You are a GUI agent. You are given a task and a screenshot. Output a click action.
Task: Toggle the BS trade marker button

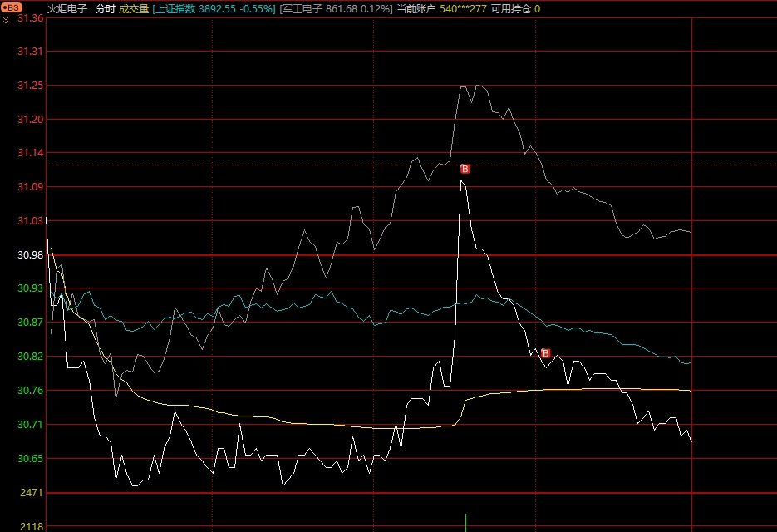pos(12,7)
